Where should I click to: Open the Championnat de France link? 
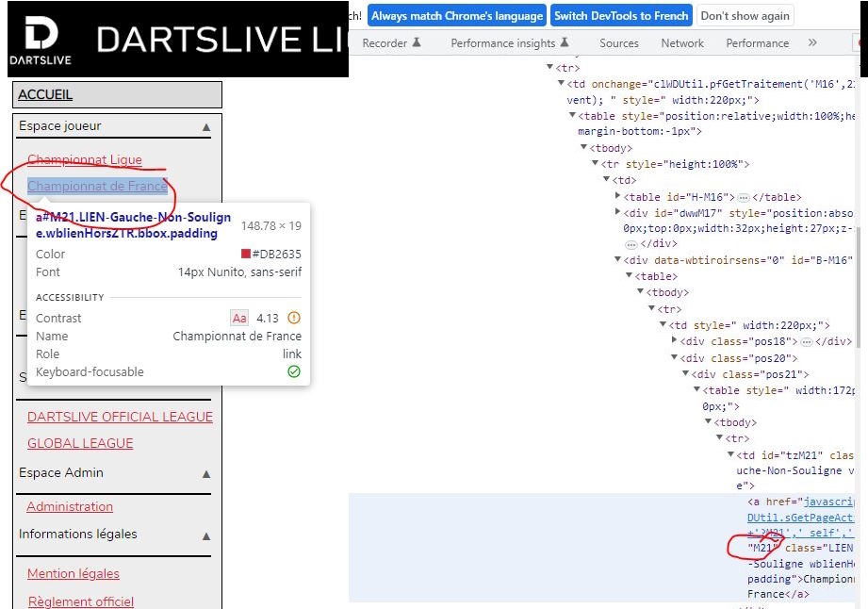tap(97, 186)
